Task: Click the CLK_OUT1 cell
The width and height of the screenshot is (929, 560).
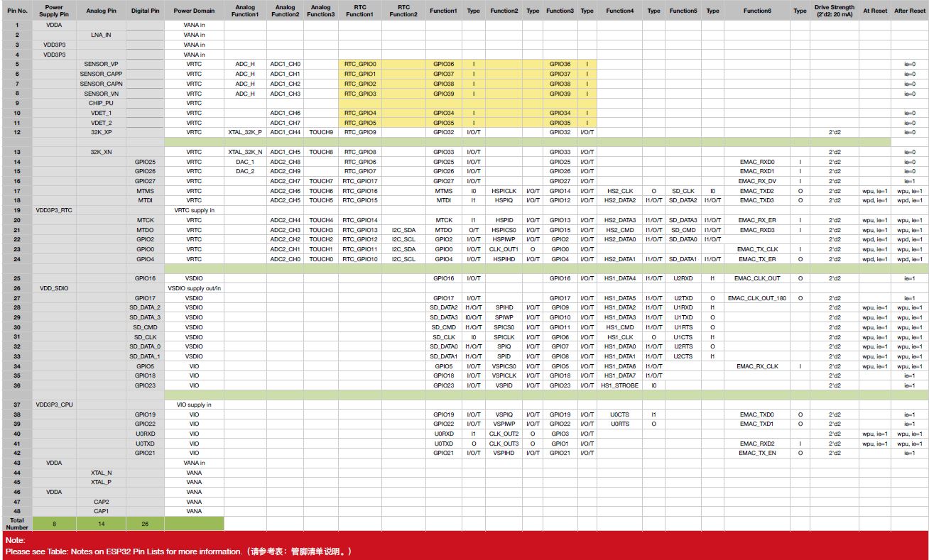Action: pos(504,249)
